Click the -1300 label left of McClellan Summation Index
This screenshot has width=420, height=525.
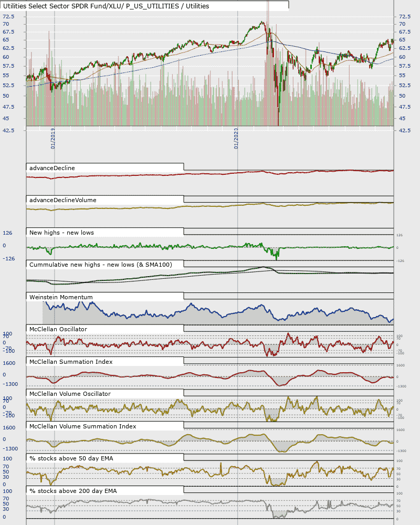pyautogui.click(x=10, y=384)
